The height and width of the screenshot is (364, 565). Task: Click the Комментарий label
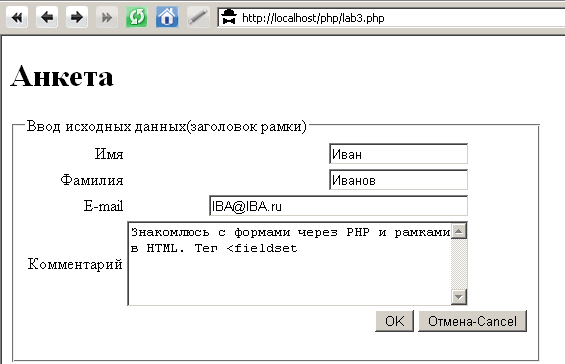coord(75,264)
